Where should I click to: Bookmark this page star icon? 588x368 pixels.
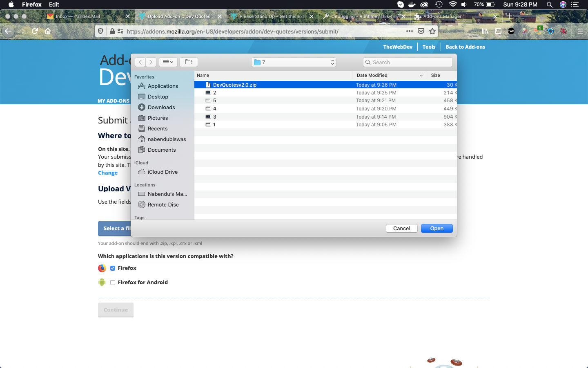point(432,31)
